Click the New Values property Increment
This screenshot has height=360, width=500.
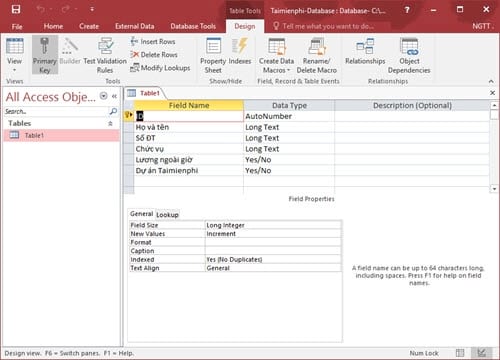pos(273,234)
